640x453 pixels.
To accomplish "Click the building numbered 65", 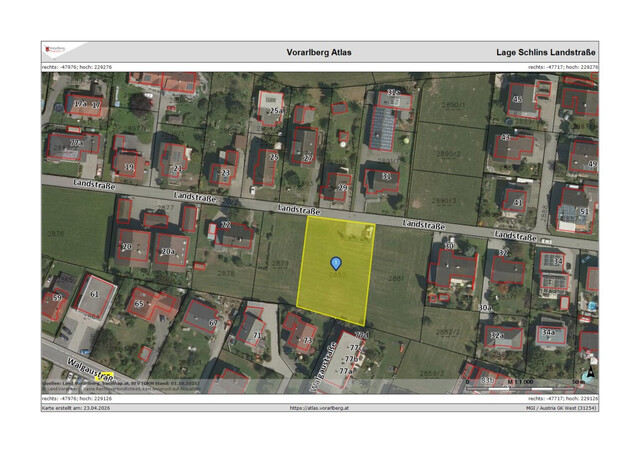I will click(x=139, y=303).
